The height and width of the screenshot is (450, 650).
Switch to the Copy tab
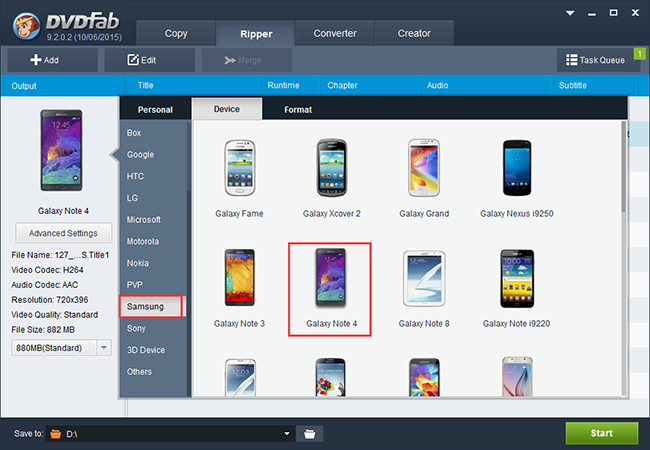point(176,33)
